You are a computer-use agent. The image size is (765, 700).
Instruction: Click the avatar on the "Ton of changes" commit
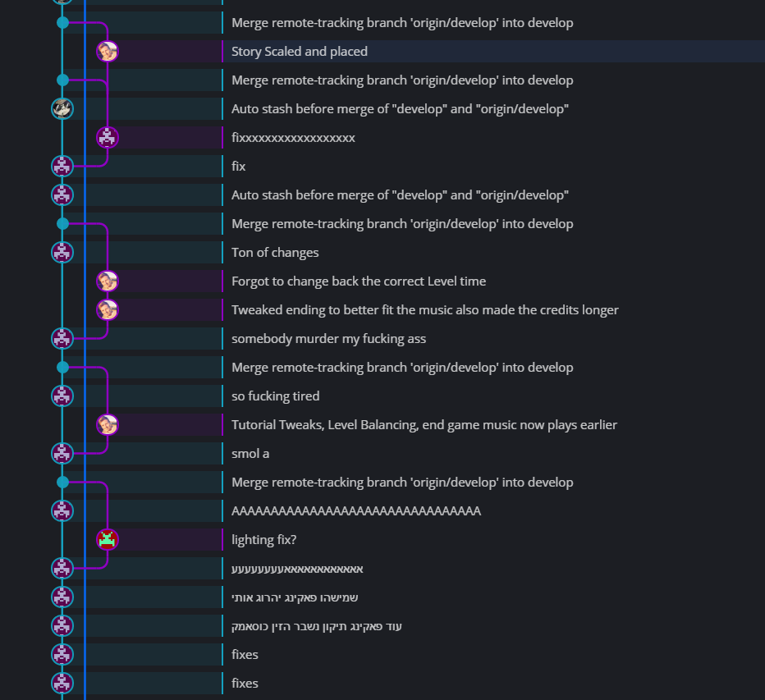click(x=62, y=252)
